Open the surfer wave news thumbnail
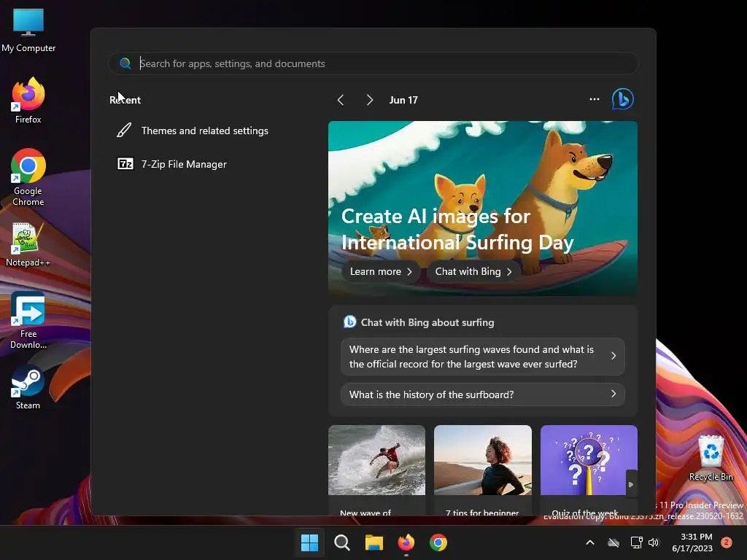747x560 pixels. 376,460
